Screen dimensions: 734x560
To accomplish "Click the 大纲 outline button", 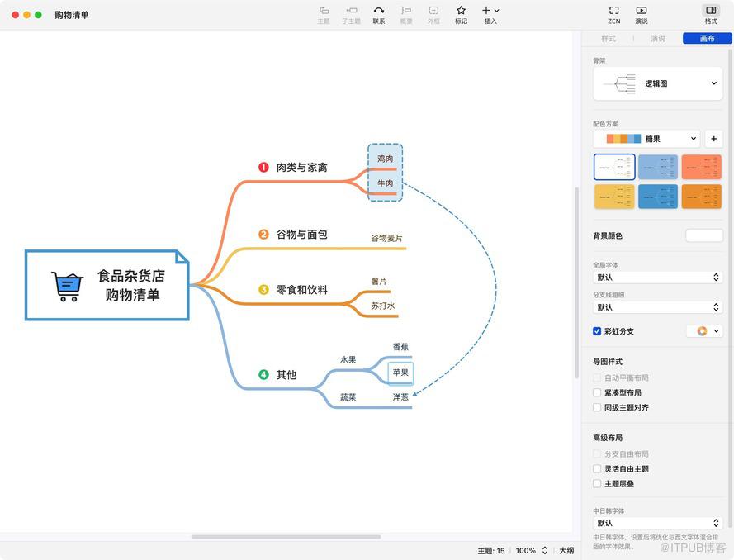I will (x=566, y=550).
